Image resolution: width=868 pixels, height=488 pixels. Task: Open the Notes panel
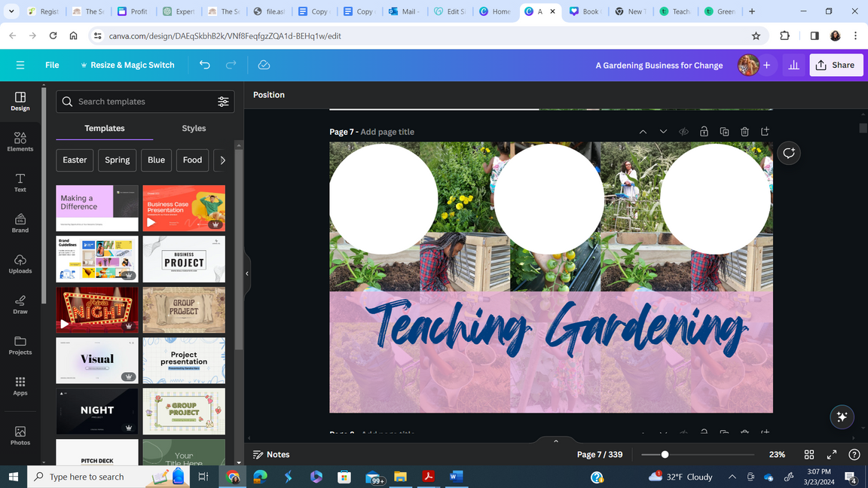[x=271, y=454]
